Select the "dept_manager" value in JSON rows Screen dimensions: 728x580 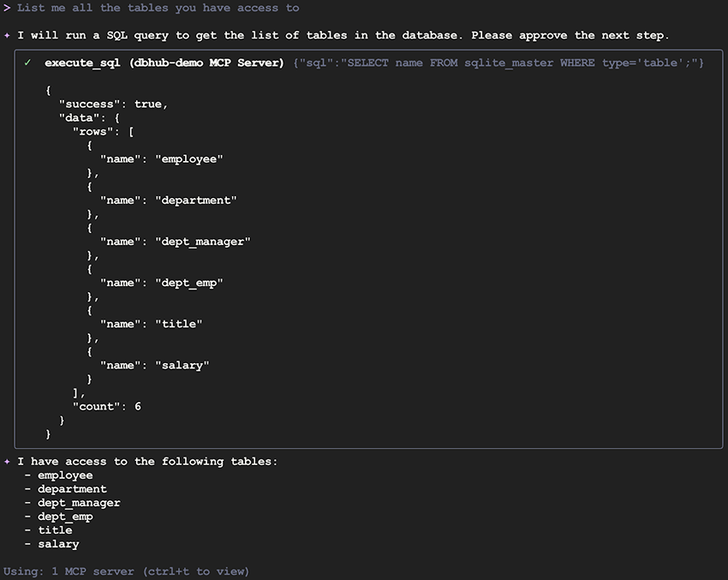point(202,242)
